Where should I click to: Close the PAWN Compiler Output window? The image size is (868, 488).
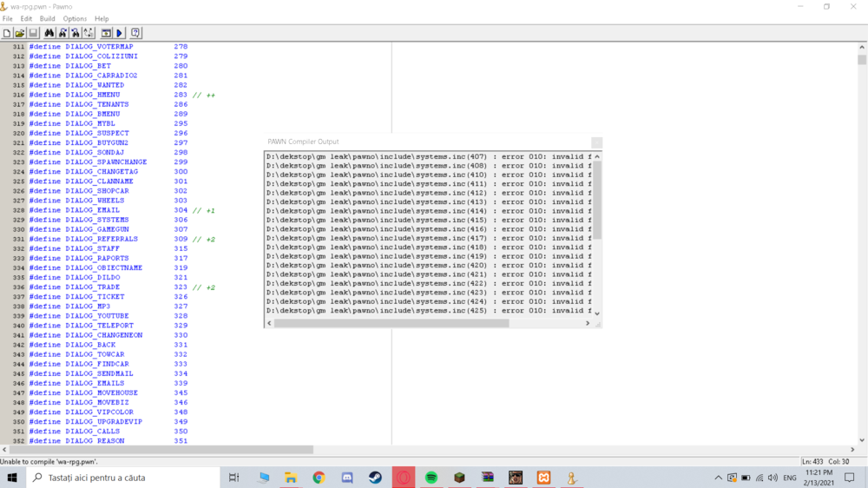tap(596, 142)
